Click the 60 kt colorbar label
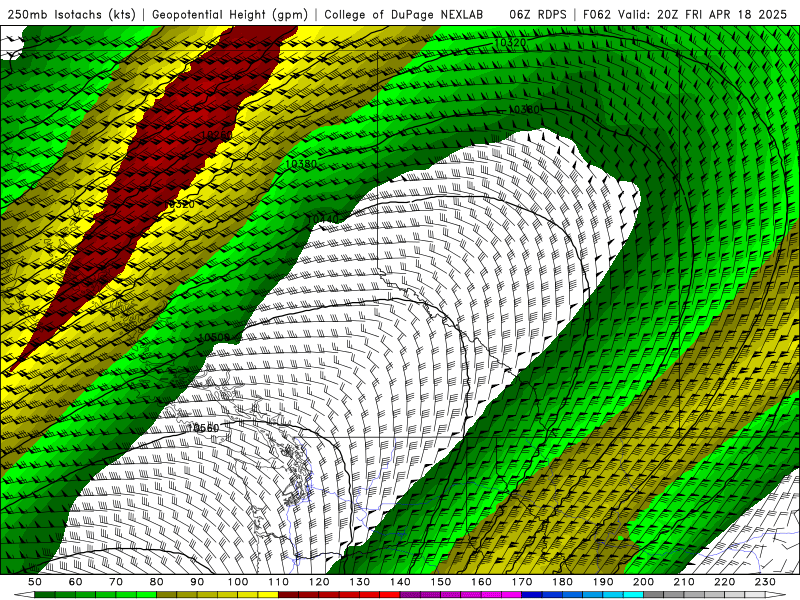800x600 pixels. pos(76,582)
